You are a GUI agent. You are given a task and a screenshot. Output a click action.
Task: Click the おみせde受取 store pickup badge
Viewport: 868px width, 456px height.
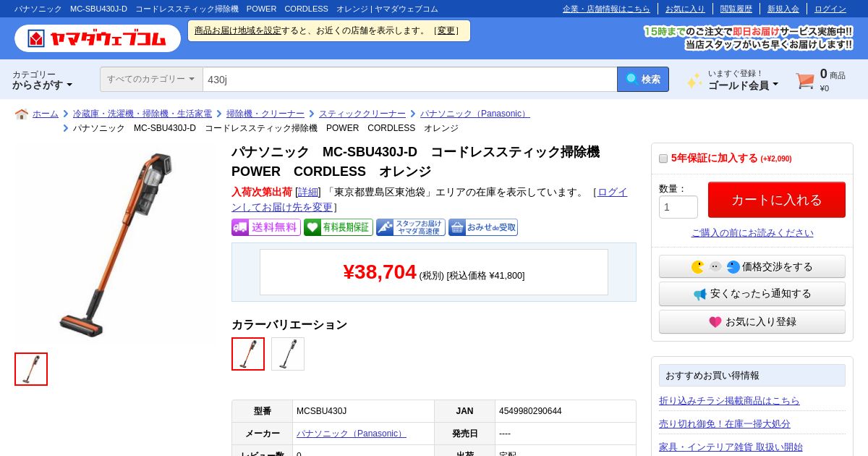(482, 227)
